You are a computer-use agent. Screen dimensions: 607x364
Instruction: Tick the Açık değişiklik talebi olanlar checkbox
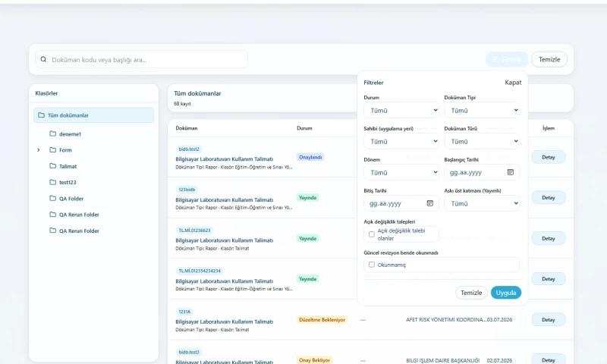pos(372,234)
